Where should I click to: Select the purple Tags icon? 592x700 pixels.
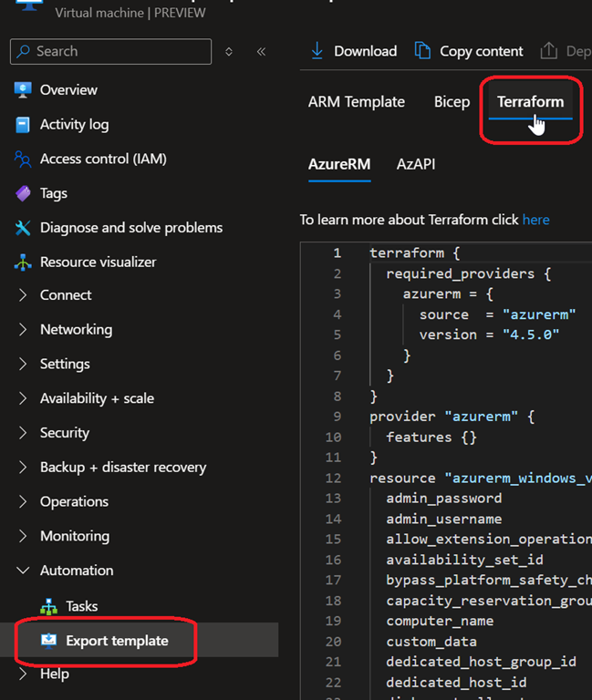point(23,193)
